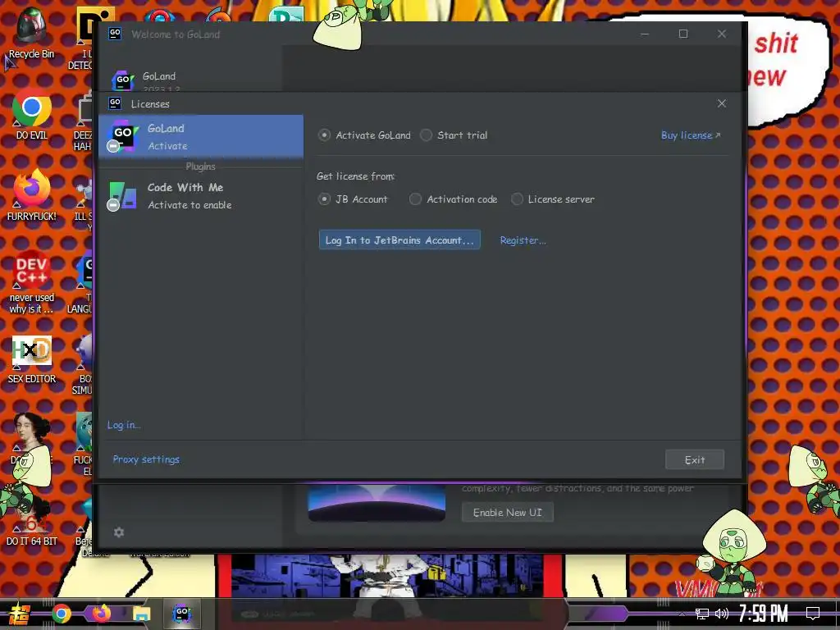Screen dimensions: 840x630
Task: Click Enable New UI in Welcome window
Action: click(507, 513)
